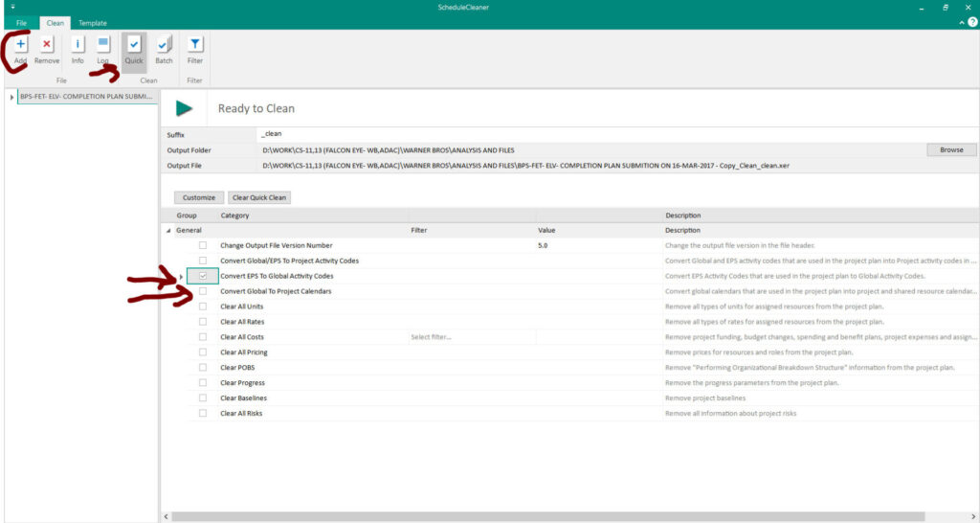Enable Clear Progress checkbox
Image resolution: width=980 pixels, height=523 pixels.
point(203,383)
